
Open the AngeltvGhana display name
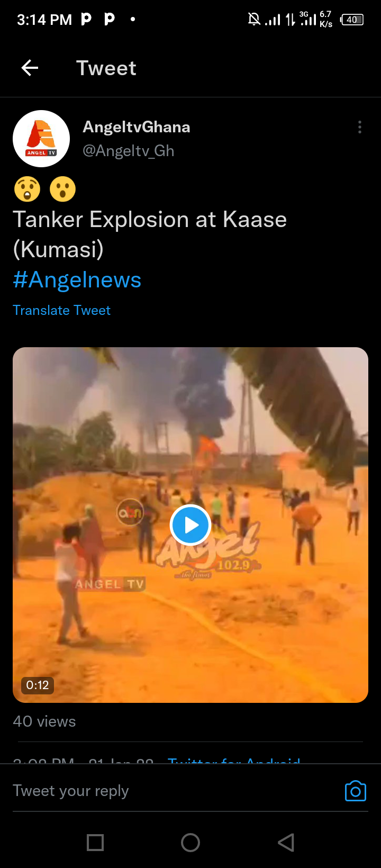(x=137, y=127)
